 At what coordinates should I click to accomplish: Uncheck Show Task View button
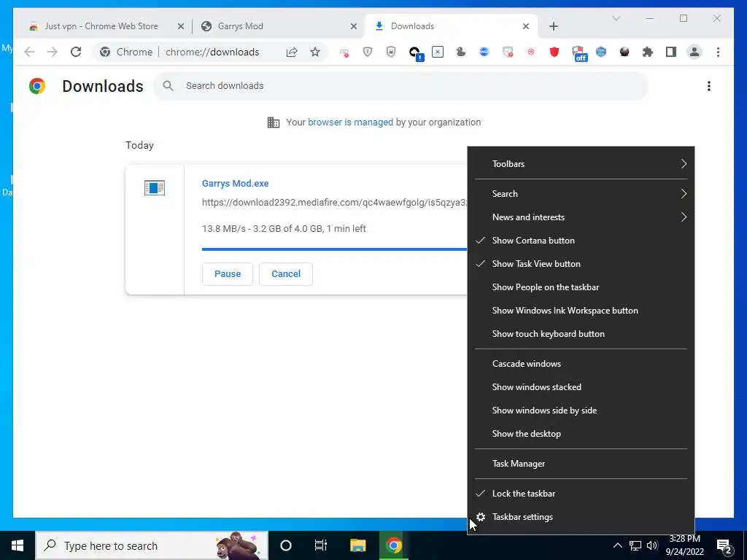pyautogui.click(x=581, y=264)
